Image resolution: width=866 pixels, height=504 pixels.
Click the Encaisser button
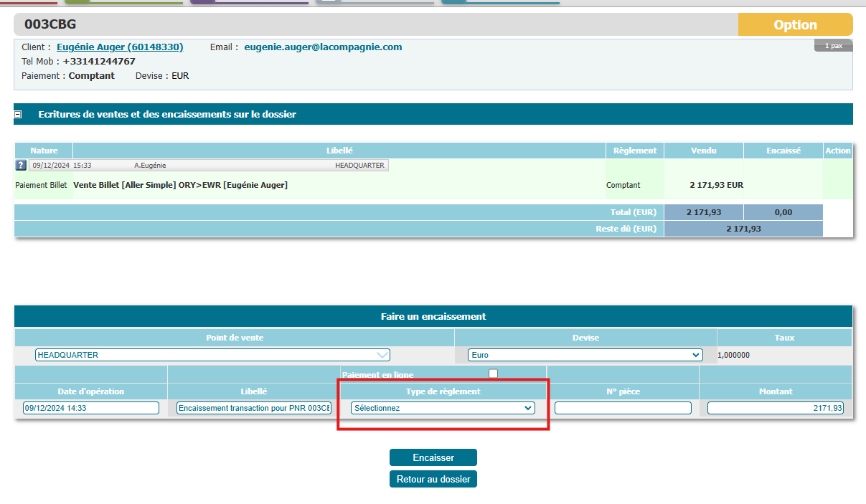point(433,457)
